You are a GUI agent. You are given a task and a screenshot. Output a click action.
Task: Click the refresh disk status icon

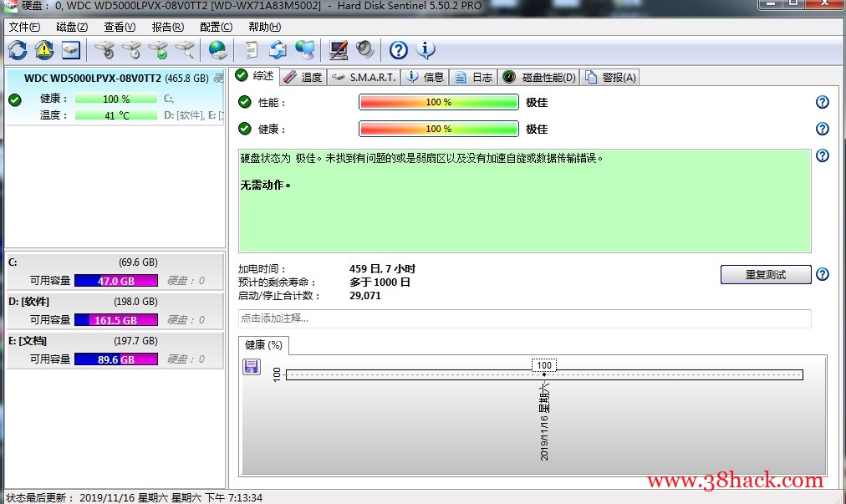18,50
